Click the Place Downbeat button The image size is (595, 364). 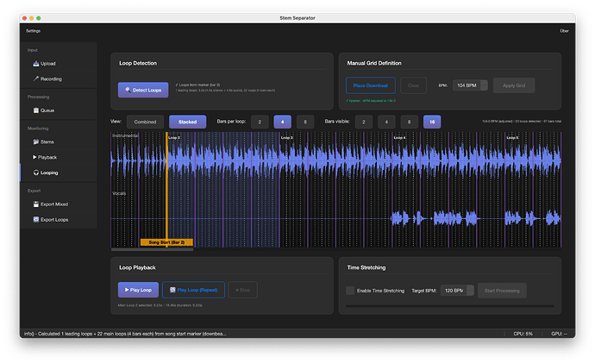click(x=370, y=85)
